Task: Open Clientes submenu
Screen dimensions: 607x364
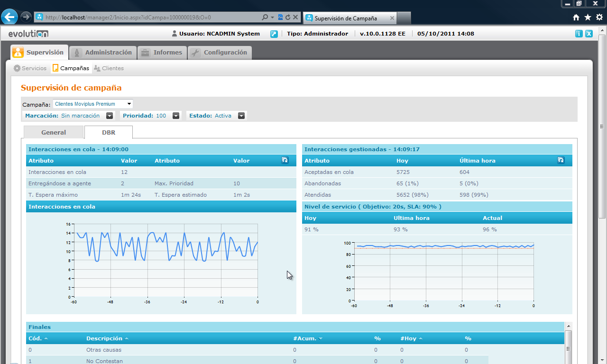Action: click(109, 68)
